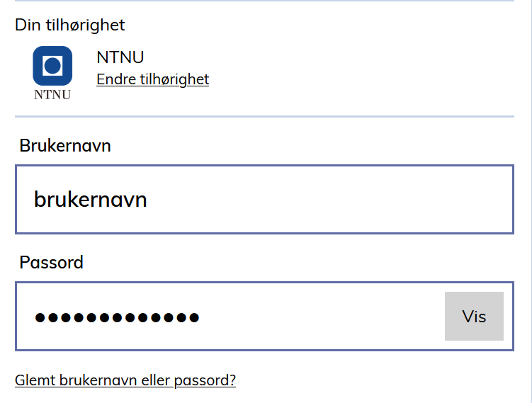Click the Passord field label
532x403 pixels.
coord(51,262)
